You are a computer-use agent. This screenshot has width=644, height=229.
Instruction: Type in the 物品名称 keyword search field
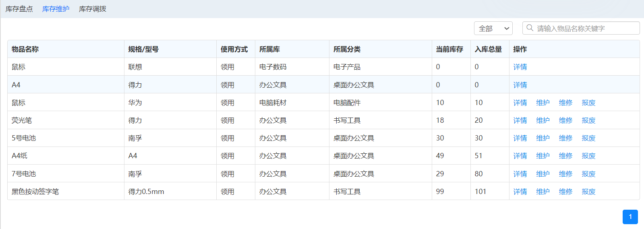586,29
